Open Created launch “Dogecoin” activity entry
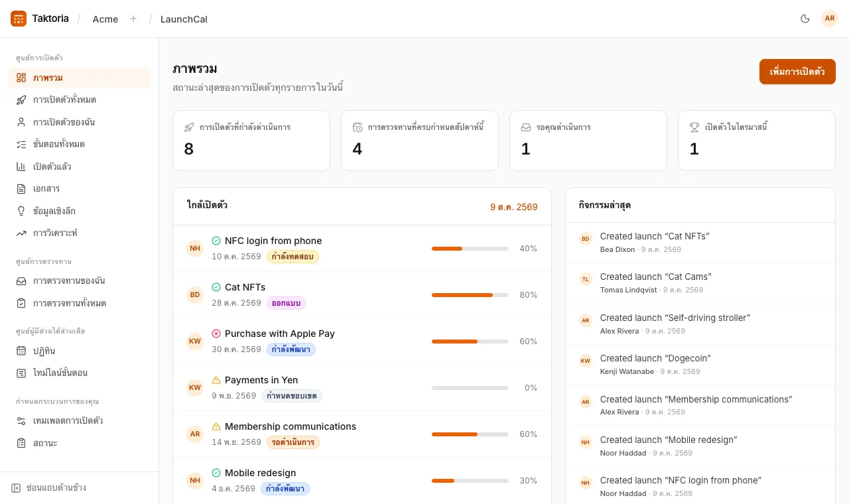The image size is (849, 504). (x=700, y=365)
